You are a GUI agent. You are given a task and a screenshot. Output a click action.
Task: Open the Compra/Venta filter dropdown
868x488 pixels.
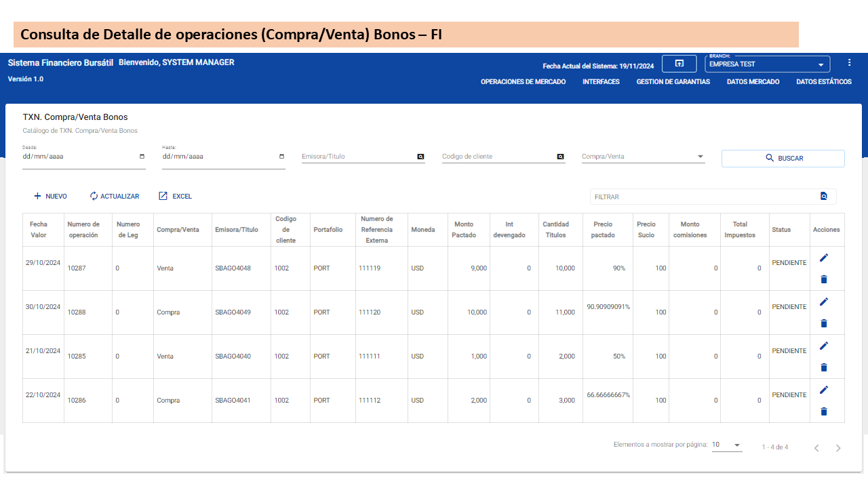pyautogui.click(x=700, y=157)
